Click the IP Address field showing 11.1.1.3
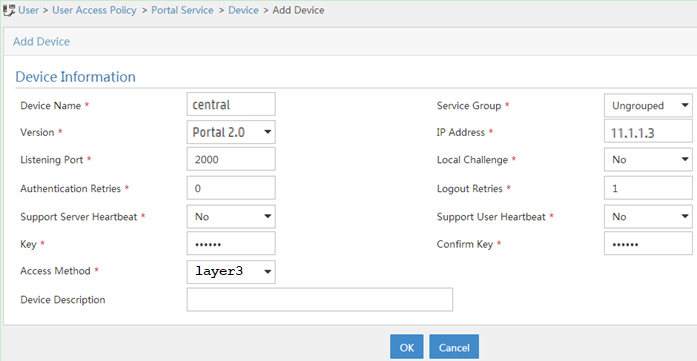 pyautogui.click(x=648, y=131)
